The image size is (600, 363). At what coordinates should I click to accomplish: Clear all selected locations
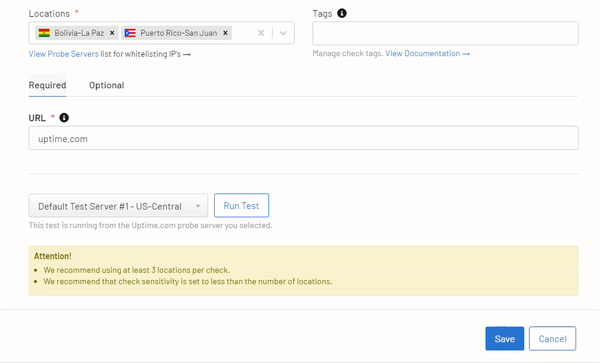(x=261, y=33)
